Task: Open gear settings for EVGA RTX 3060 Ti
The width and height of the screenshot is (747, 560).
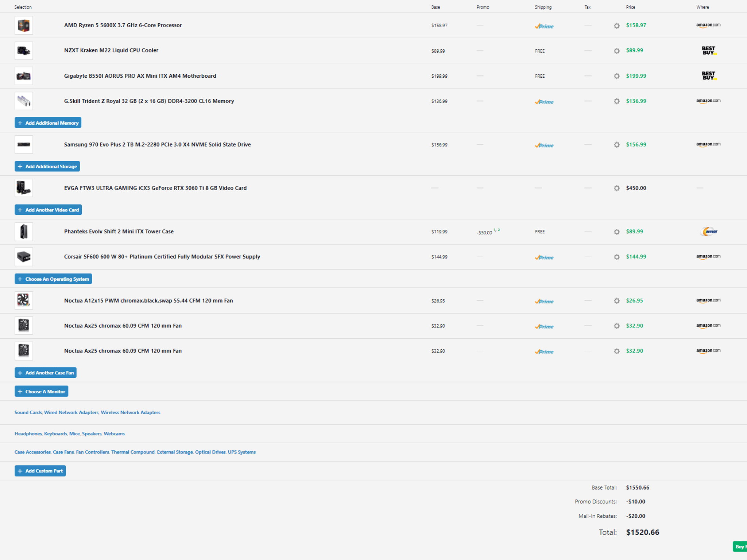Action: point(616,188)
